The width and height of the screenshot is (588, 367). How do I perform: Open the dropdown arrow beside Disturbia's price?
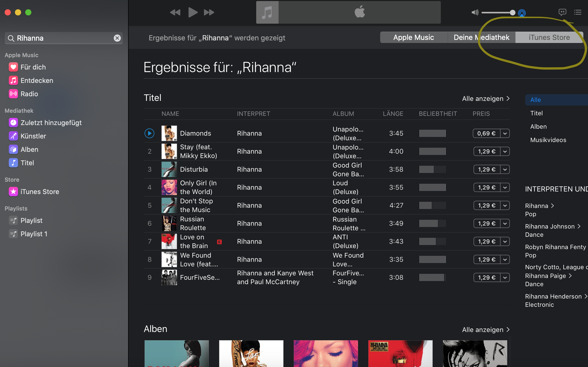[x=505, y=169]
